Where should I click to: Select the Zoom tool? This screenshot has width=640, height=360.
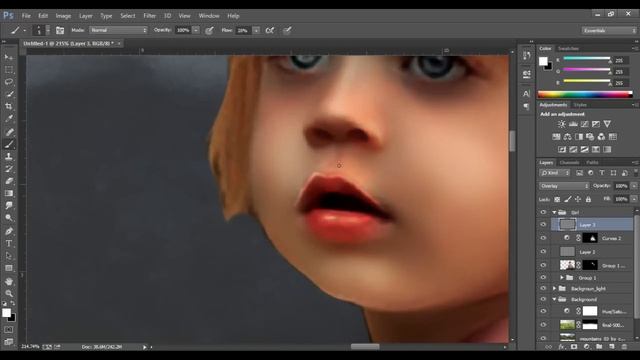point(9,293)
